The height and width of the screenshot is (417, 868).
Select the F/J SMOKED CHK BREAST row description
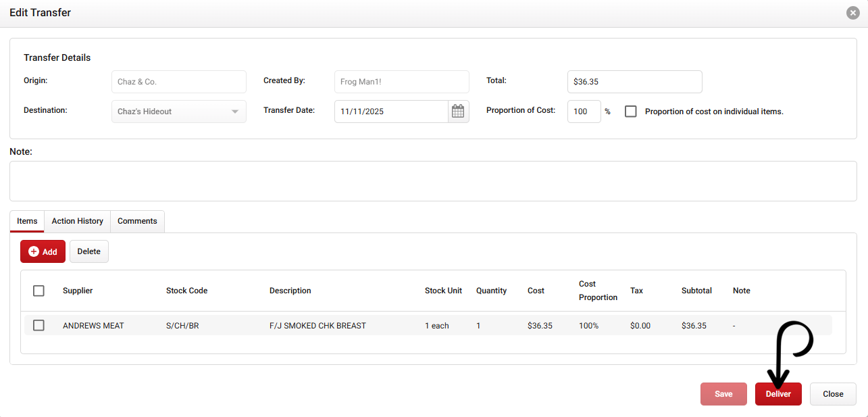tap(317, 326)
